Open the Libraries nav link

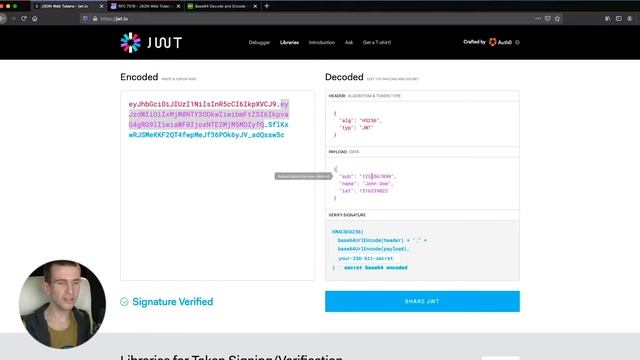(289, 42)
